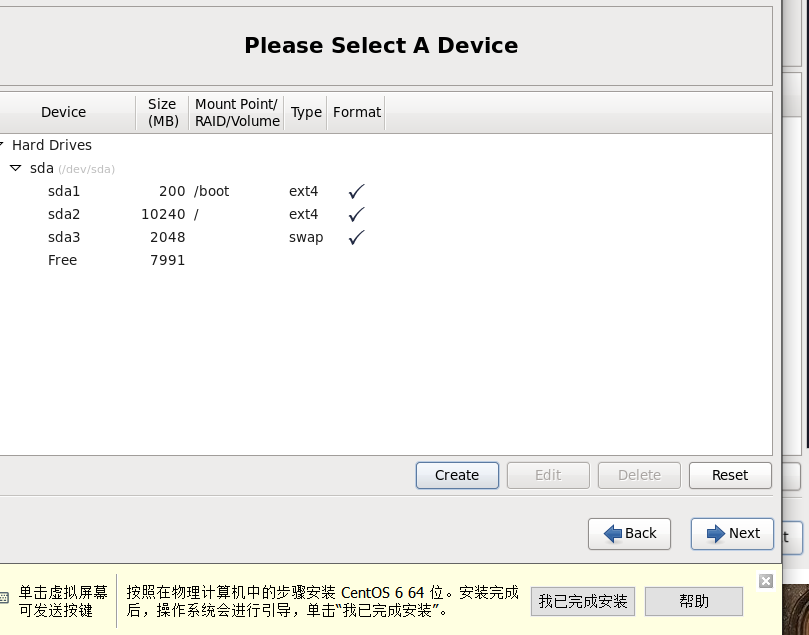
Task: Click the Edit button
Action: 548,475
